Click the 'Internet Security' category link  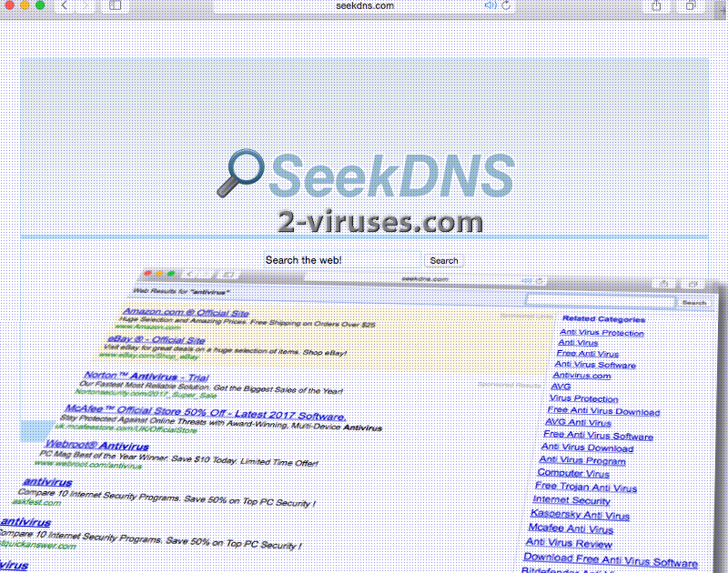[571, 500]
